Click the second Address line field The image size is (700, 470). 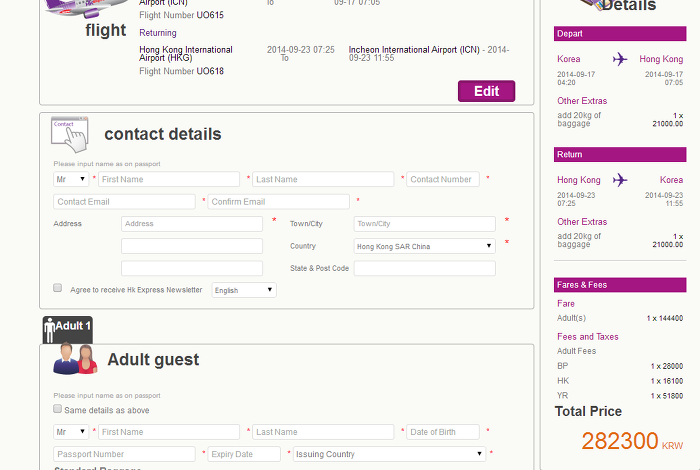click(192, 246)
